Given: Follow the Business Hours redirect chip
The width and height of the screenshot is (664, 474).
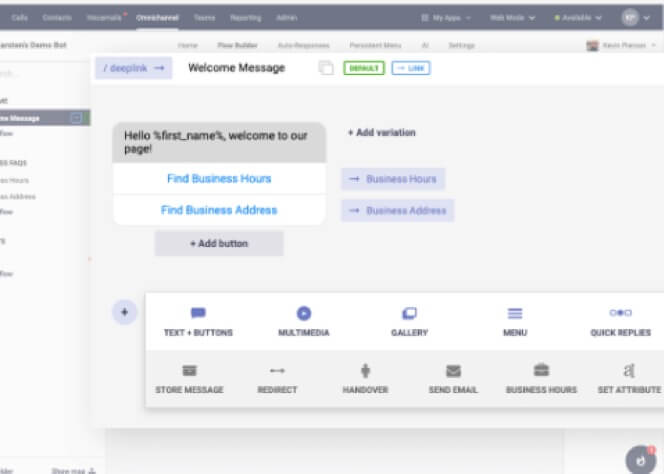Looking at the screenshot, I should (x=393, y=179).
